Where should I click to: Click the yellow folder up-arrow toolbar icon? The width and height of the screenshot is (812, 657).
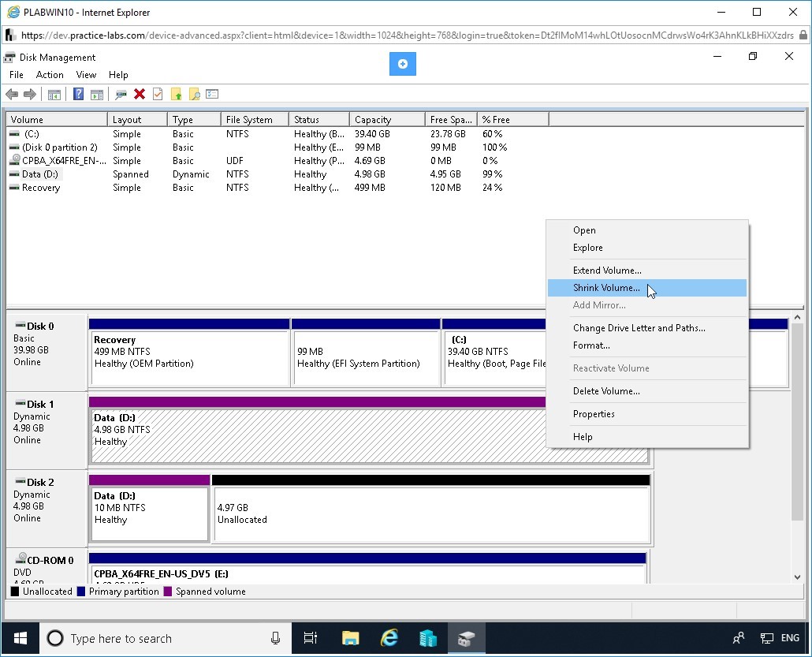coord(177,94)
